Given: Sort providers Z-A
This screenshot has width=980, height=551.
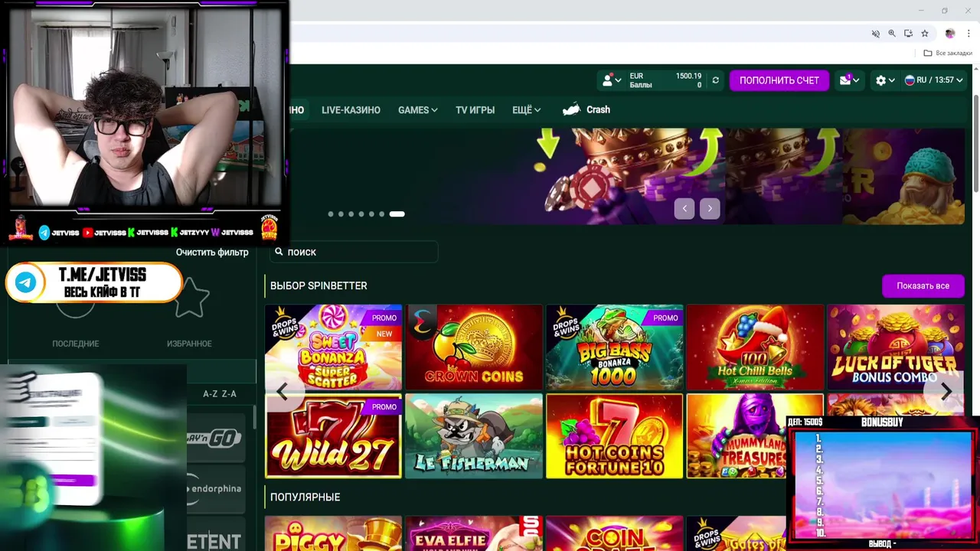Looking at the screenshot, I should (x=229, y=394).
